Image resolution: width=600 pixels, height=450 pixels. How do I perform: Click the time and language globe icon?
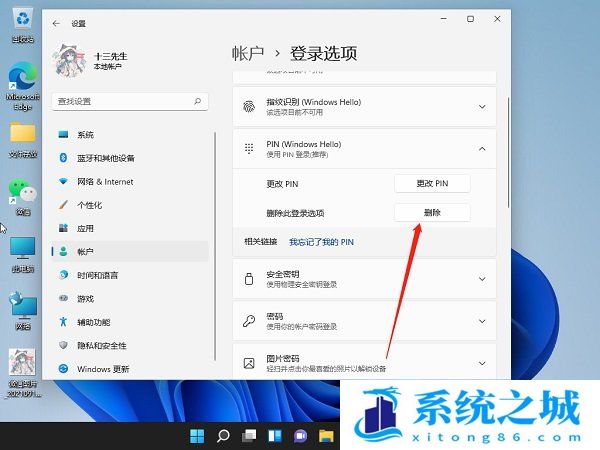click(x=64, y=275)
